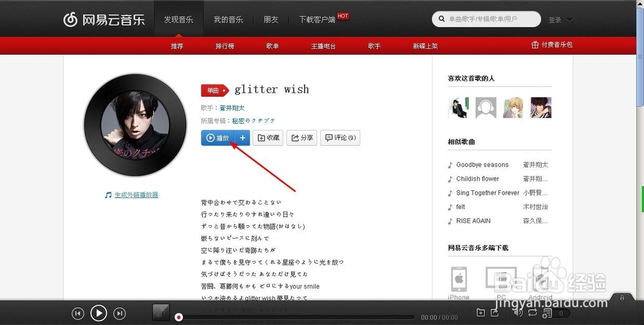Open the first fan avatar under 喜欢这首歌的人

point(459,108)
